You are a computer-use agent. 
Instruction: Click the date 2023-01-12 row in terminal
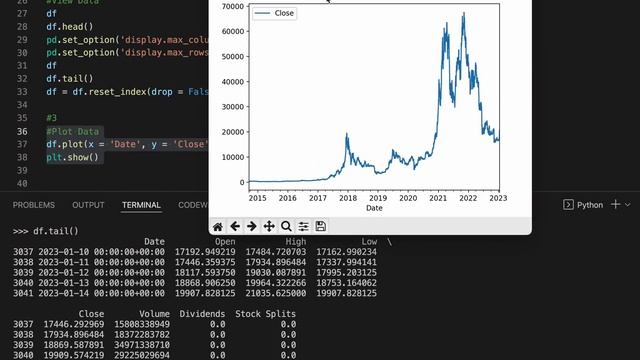click(195, 273)
